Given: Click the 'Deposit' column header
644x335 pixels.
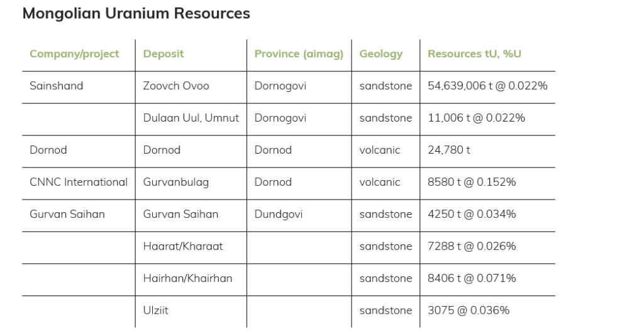Looking at the screenshot, I should (x=164, y=54).
